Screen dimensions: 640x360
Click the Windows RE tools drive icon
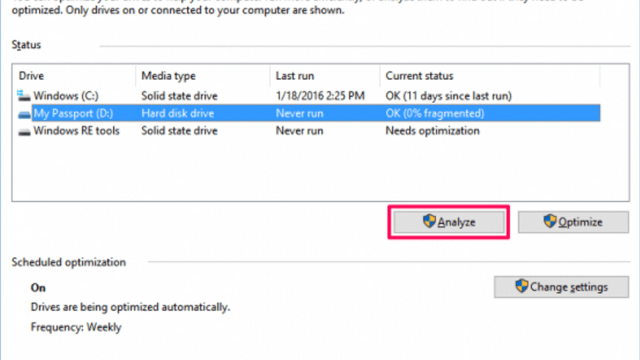[24, 131]
